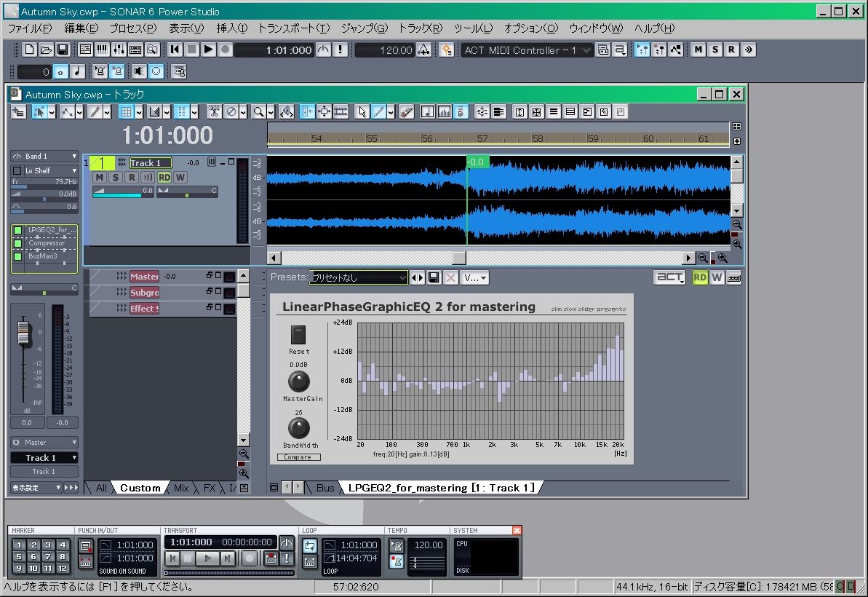Open the Track 1 selector dropdown in inspector
The height and width of the screenshot is (597, 868).
pyautogui.click(x=44, y=458)
